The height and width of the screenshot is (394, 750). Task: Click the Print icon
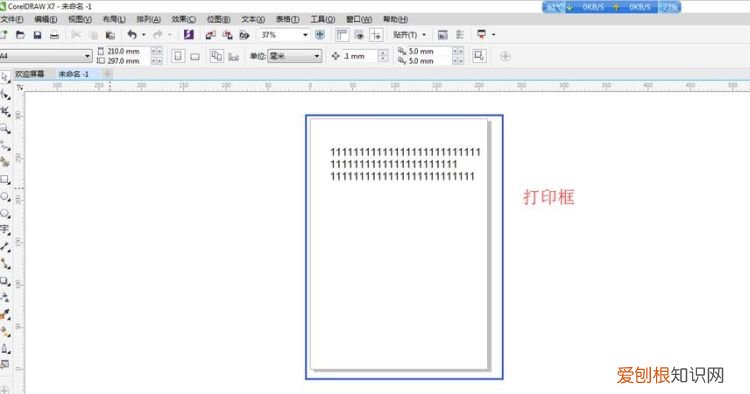tap(55, 35)
